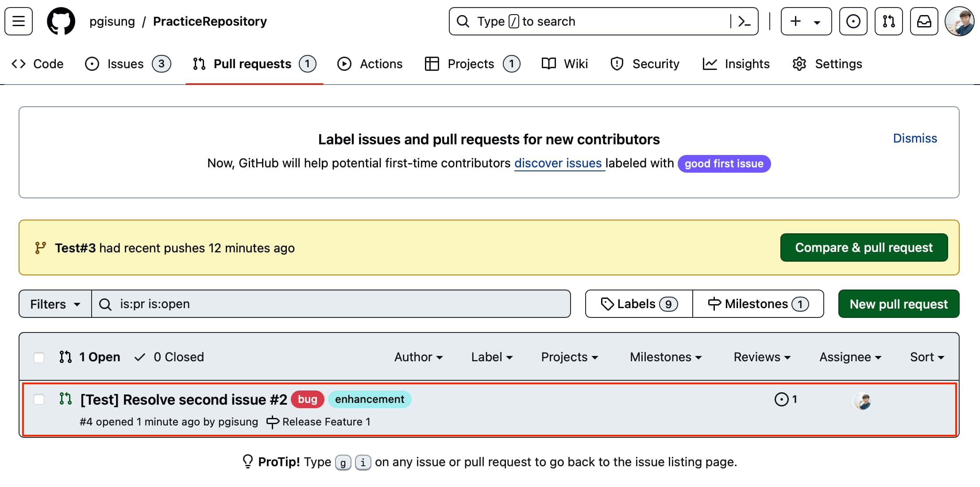Viewport: 980px width, 487px height.
Task: Click the New pull request button
Action: point(899,304)
